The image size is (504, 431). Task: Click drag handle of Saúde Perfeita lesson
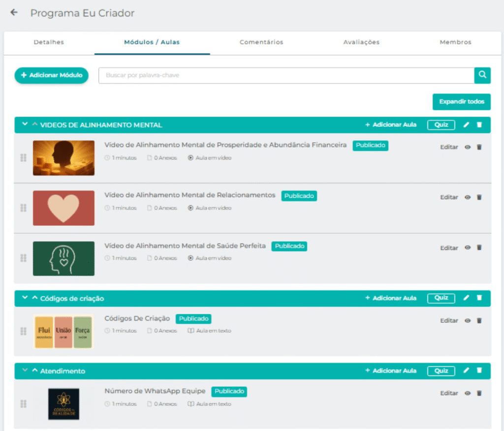pos(23,258)
